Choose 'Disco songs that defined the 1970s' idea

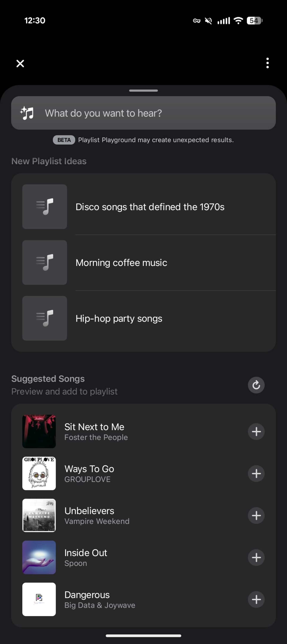[x=150, y=207]
